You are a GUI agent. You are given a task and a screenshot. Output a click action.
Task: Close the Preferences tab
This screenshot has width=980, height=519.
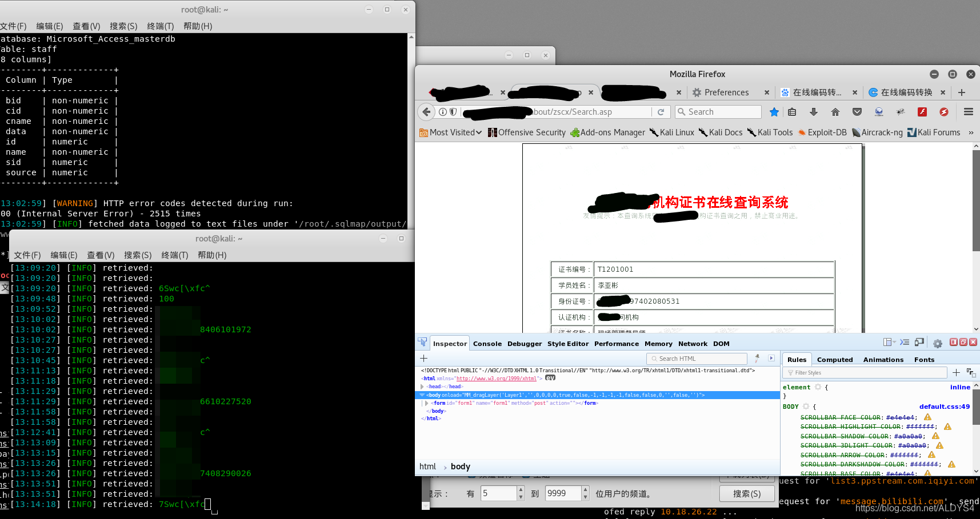click(767, 92)
